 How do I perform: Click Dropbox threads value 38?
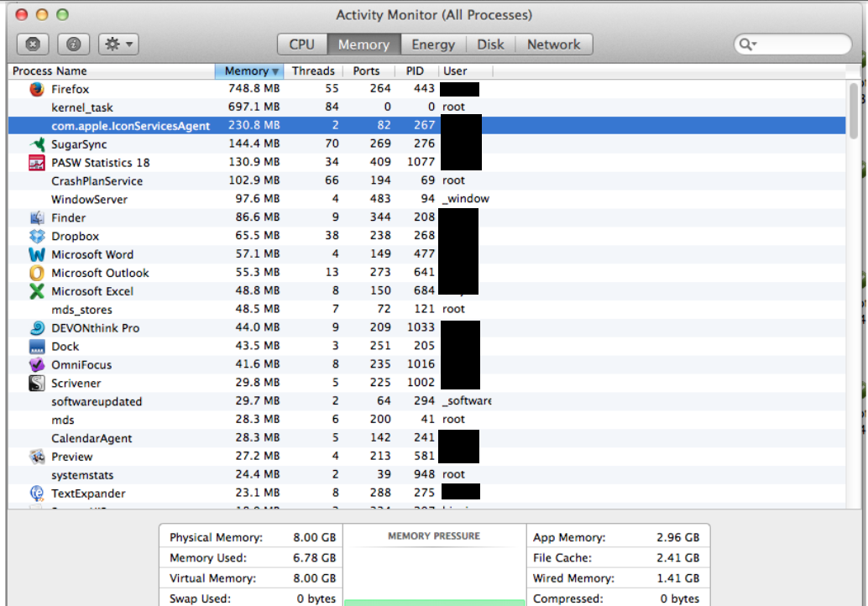coord(332,236)
